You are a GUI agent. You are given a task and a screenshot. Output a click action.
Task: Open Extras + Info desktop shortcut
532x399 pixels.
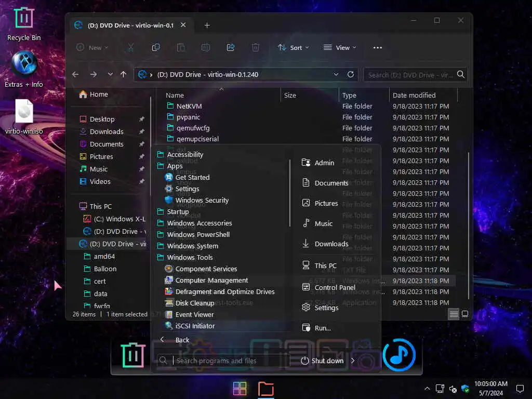point(24,69)
